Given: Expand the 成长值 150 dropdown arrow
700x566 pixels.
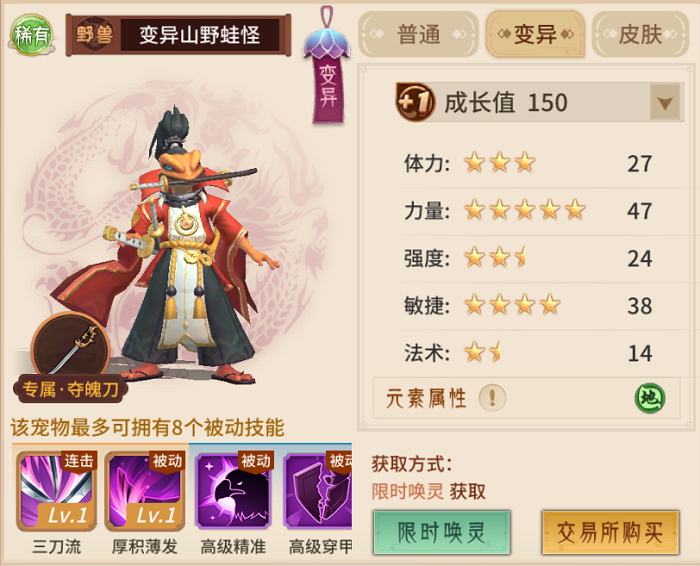Looking at the screenshot, I should [x=665, y=103].
